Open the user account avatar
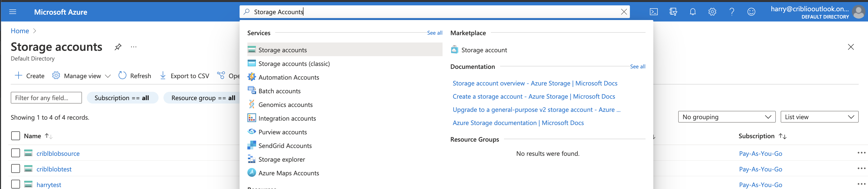 coord(858,12)
